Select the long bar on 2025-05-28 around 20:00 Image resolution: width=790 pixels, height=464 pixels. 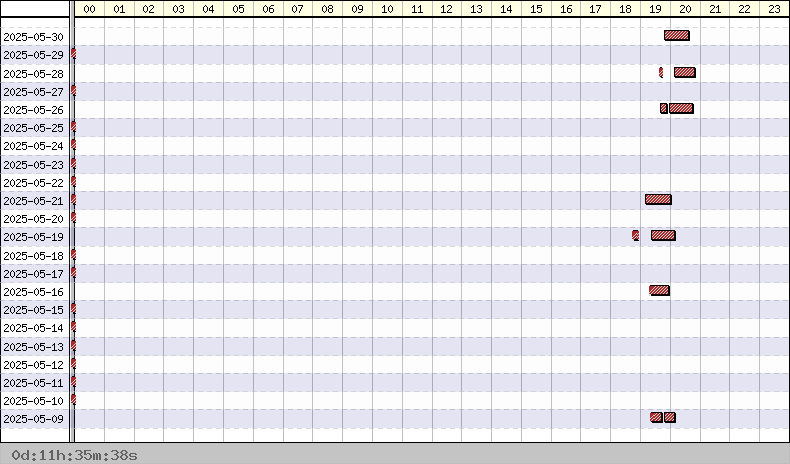[x=685, y=73]
